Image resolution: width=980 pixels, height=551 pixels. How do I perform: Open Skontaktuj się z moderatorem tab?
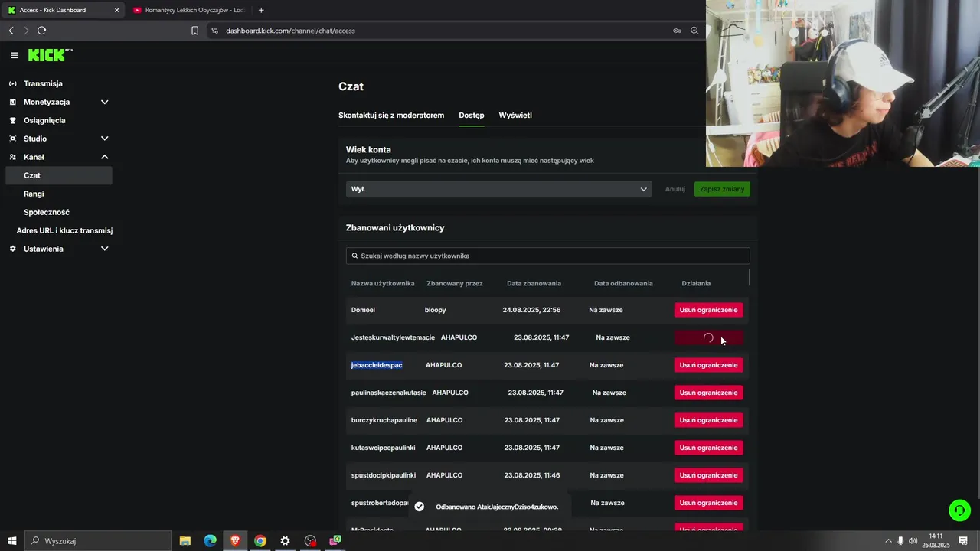pos(391,116)
